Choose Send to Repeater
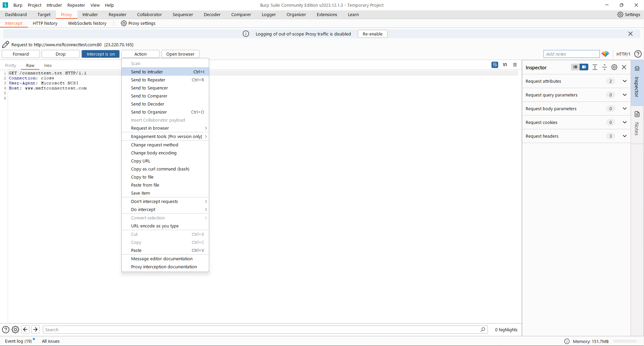644x346 pixels. (x=165, y=80)
